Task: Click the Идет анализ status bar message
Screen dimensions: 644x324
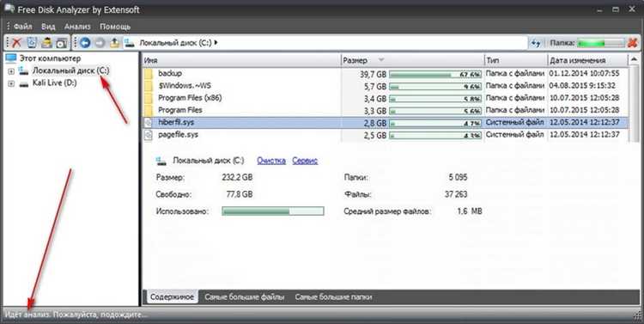Action: pyautogui.click(x=76, y=315)
